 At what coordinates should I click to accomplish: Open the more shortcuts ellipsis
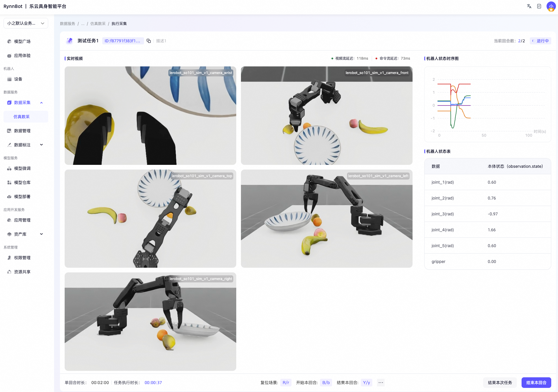[381, 383]
